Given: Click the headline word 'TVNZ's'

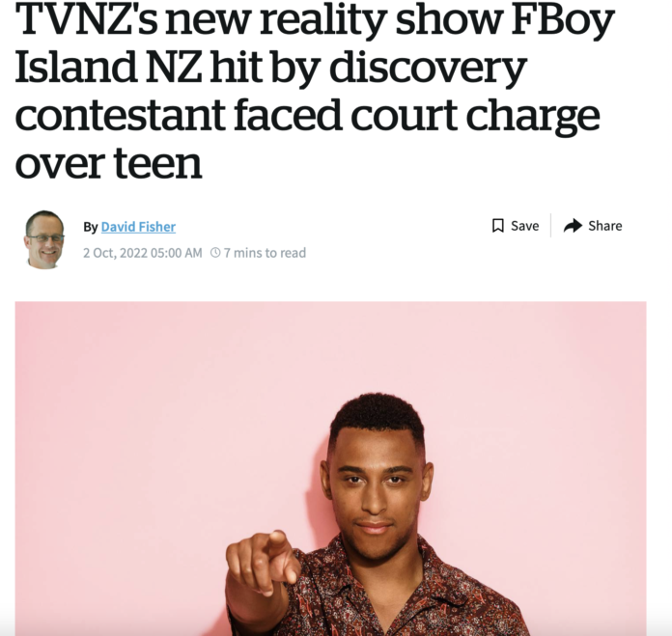Looking at the screenshot, I should [x=88, y=19].
